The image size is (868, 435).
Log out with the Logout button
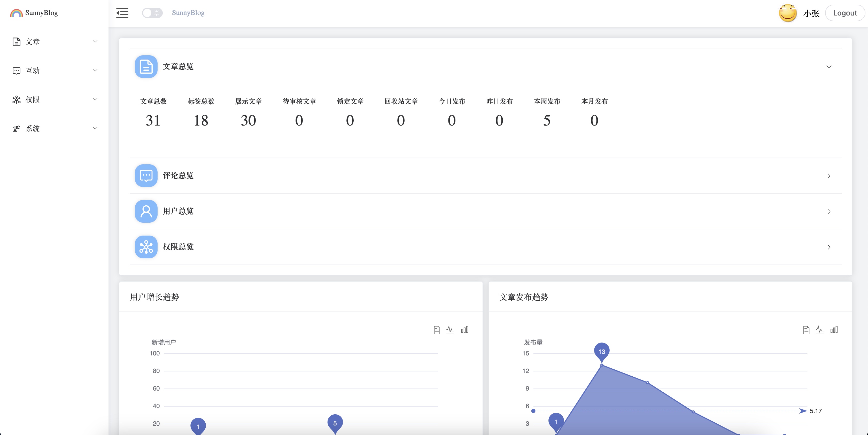pyautogui.click(x=845, y=13)
